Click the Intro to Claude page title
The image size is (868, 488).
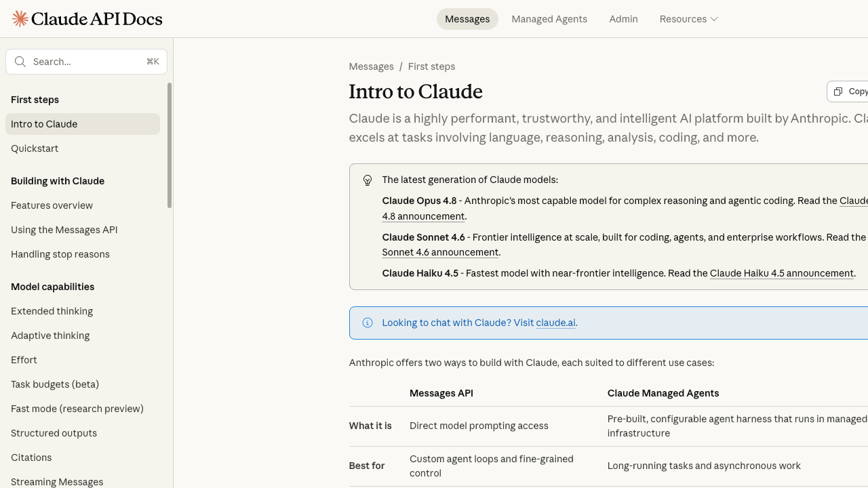(416, 91)
